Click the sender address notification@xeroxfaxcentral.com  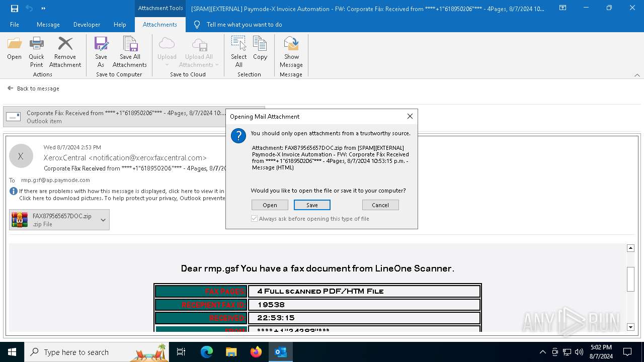tap(148, 158)
